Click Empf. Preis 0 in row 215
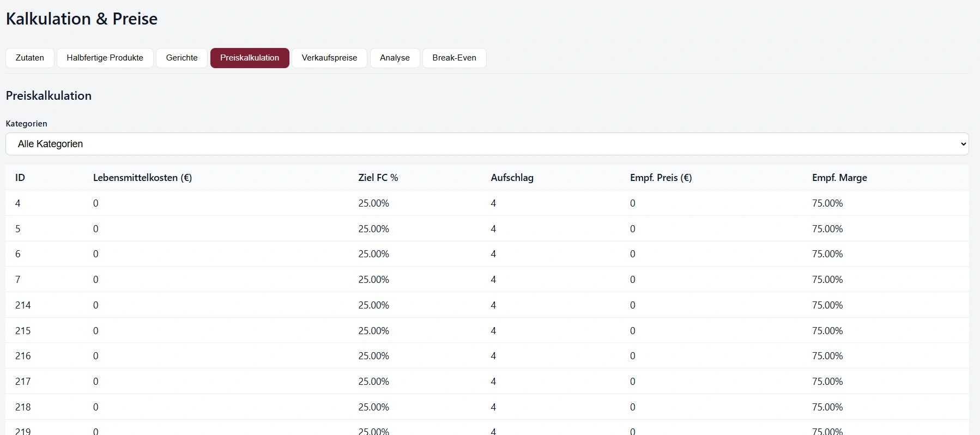980x435 pixels. coord(633,331)
